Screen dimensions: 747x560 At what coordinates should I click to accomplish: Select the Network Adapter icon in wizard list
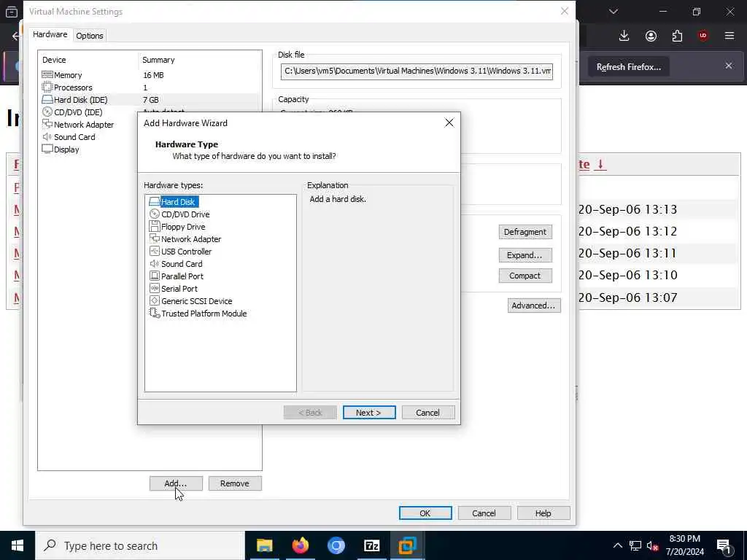click(155, 239)
